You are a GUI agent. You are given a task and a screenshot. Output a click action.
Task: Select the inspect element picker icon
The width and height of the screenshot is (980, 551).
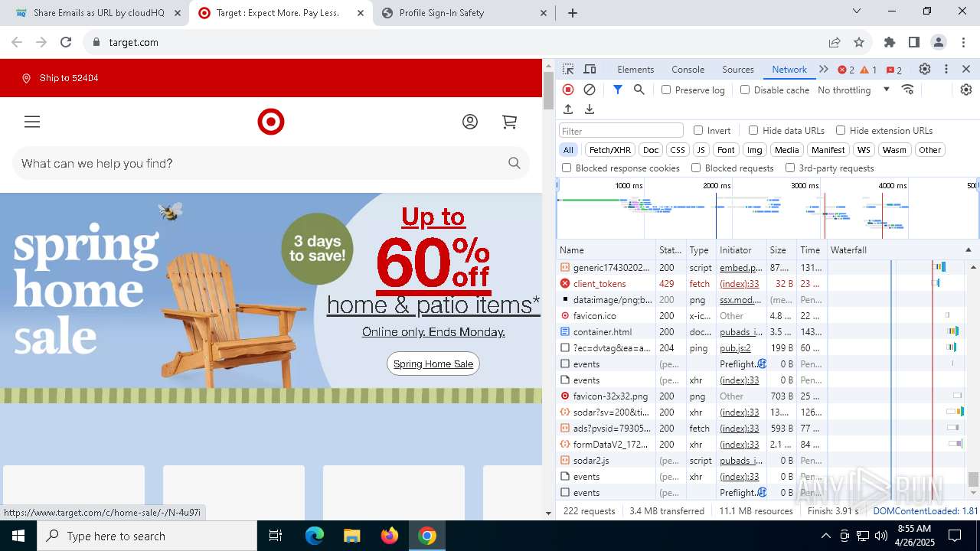click(568, 69)
